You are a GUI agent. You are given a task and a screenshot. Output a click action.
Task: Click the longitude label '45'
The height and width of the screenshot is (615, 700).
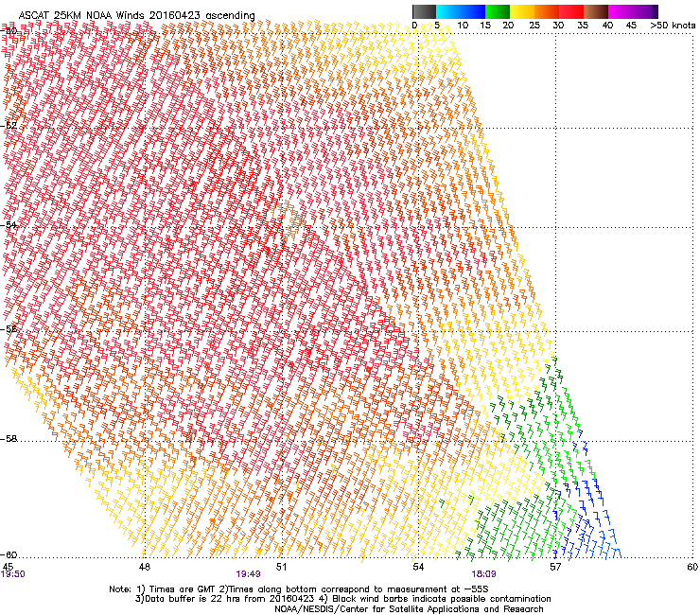click(8, 567)
